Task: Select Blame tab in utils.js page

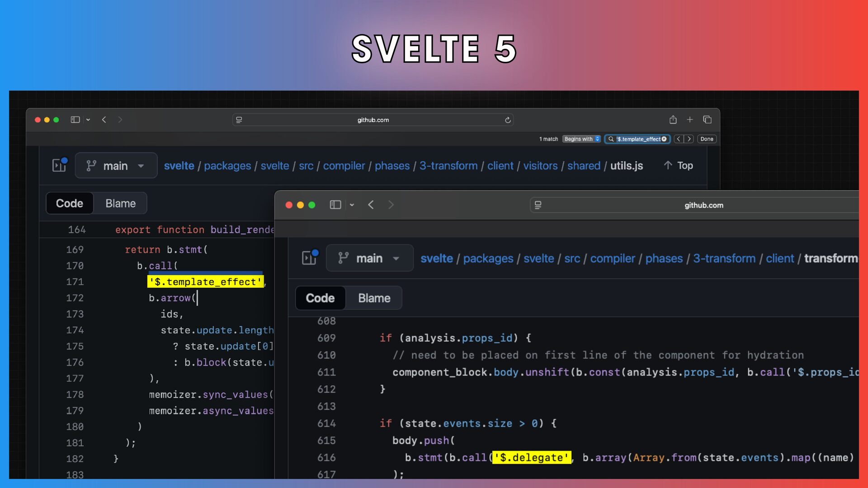Action: tap(120, 203)
